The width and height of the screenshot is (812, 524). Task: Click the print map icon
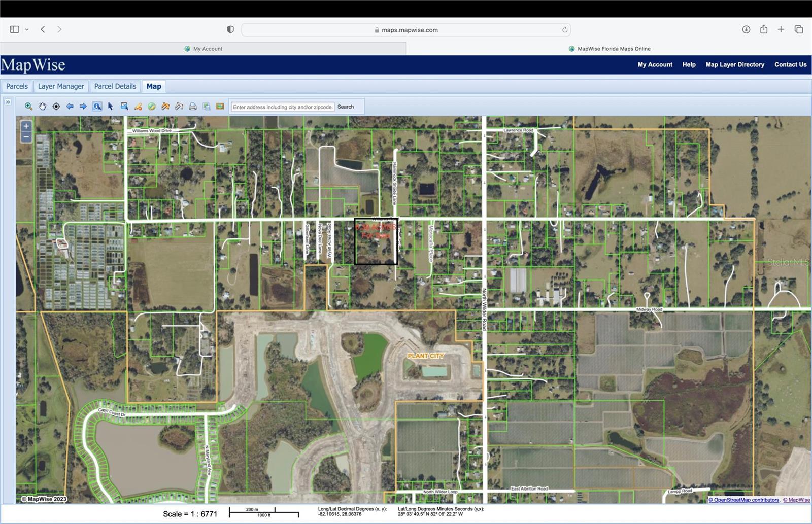tap(193, 107)
